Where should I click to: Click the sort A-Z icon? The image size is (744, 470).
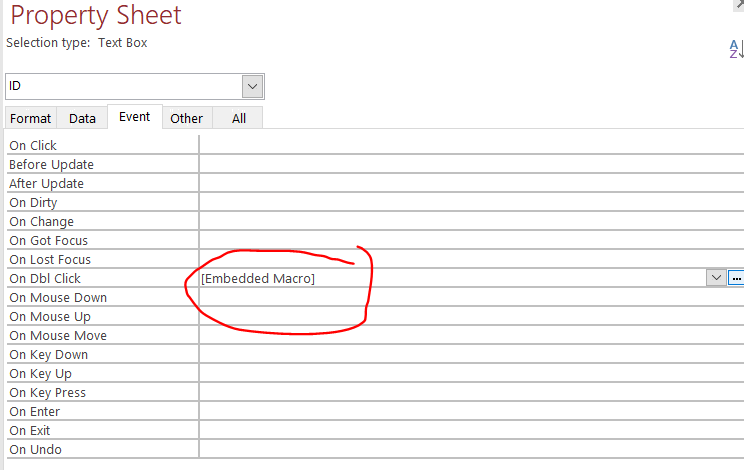point(735,48)
